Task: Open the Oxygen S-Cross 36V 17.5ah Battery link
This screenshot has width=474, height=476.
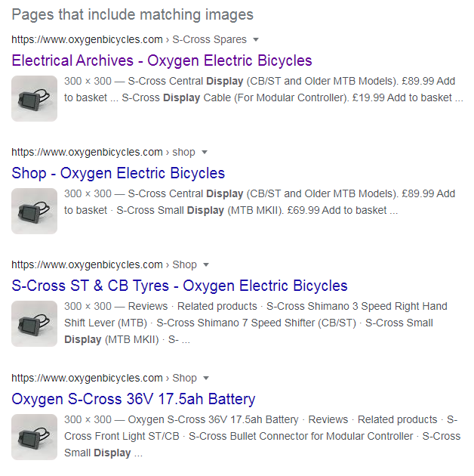Action: click(134, 399)
